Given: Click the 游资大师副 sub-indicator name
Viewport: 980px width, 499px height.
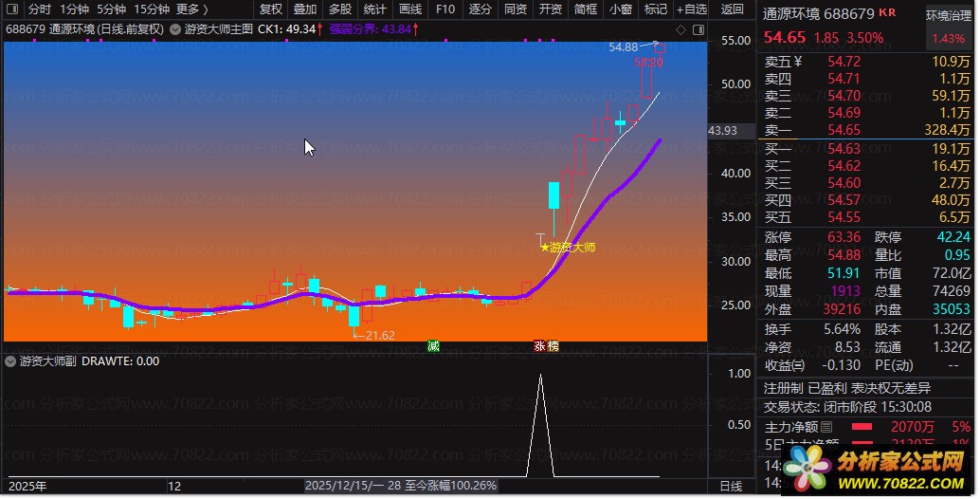Looking at the screenshot, I should pos(47,361).
